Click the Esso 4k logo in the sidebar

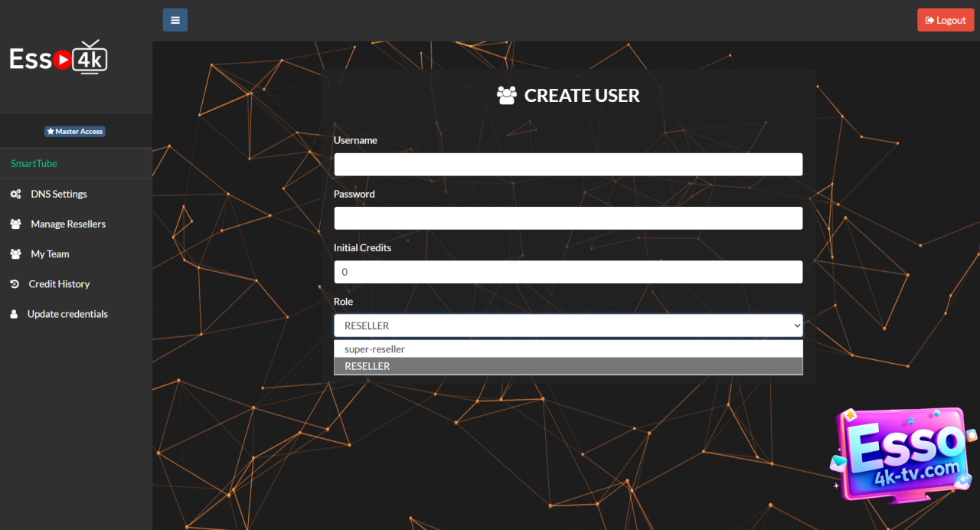pyautogui.click(x=59, y=58)
